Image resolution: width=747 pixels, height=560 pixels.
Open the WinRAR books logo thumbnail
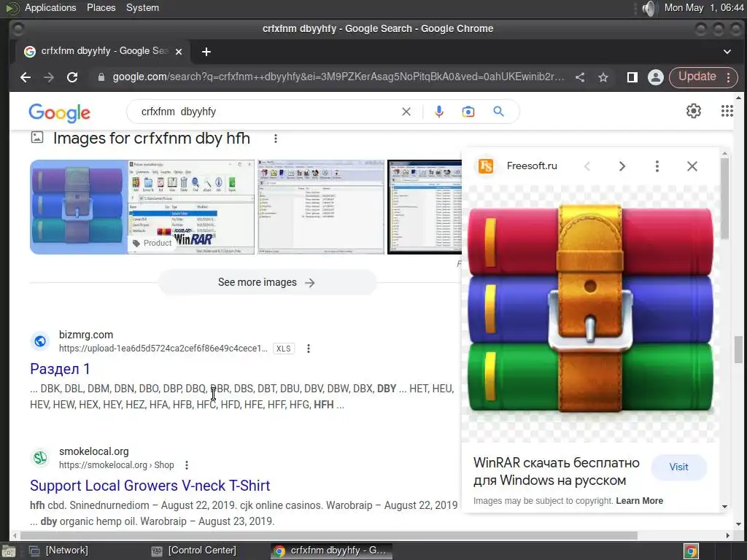79,206
